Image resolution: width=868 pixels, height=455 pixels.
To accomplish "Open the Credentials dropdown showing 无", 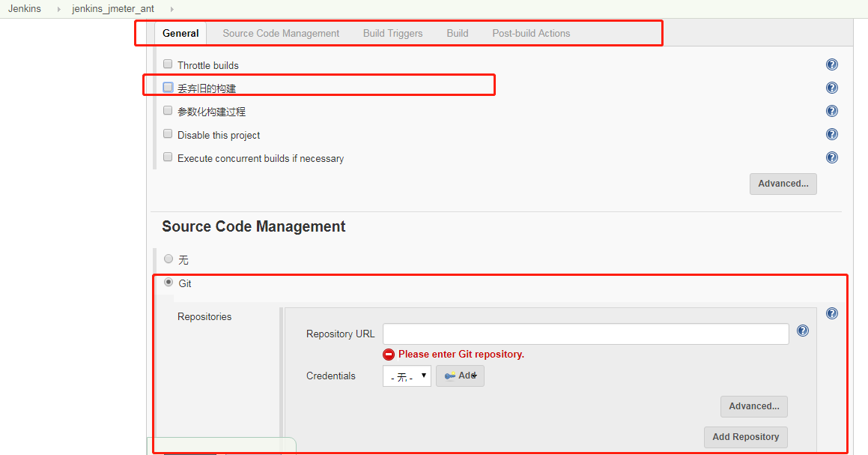I will pos(407,376).
